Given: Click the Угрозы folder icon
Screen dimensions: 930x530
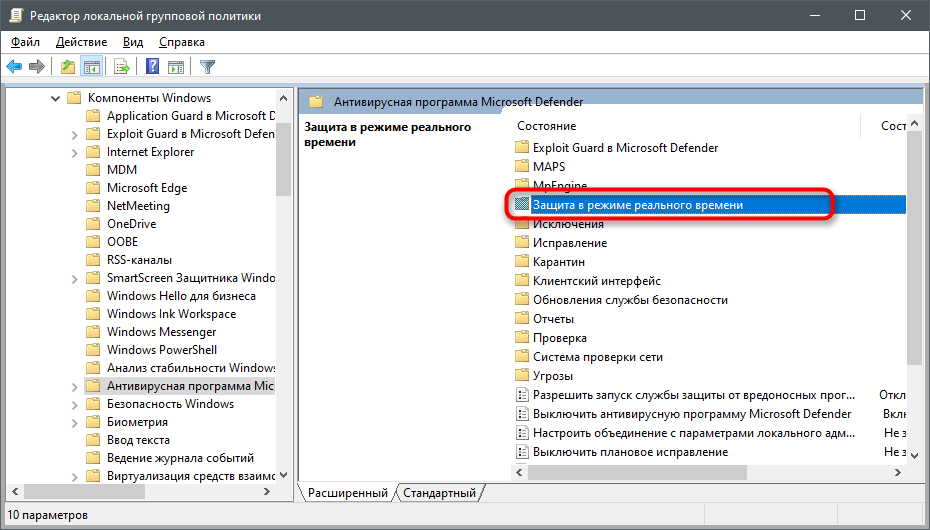Looking at the screenshot, I should [522, 375].
